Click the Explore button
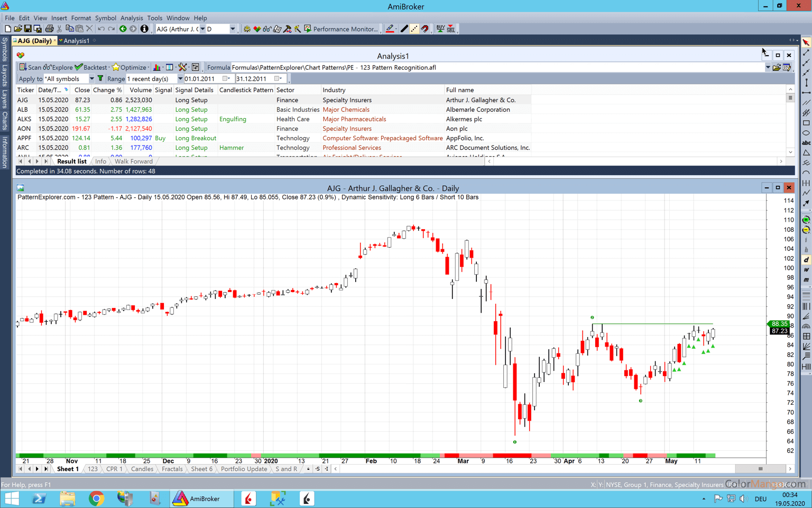812x508 pixels. click(x=58, y=68)
